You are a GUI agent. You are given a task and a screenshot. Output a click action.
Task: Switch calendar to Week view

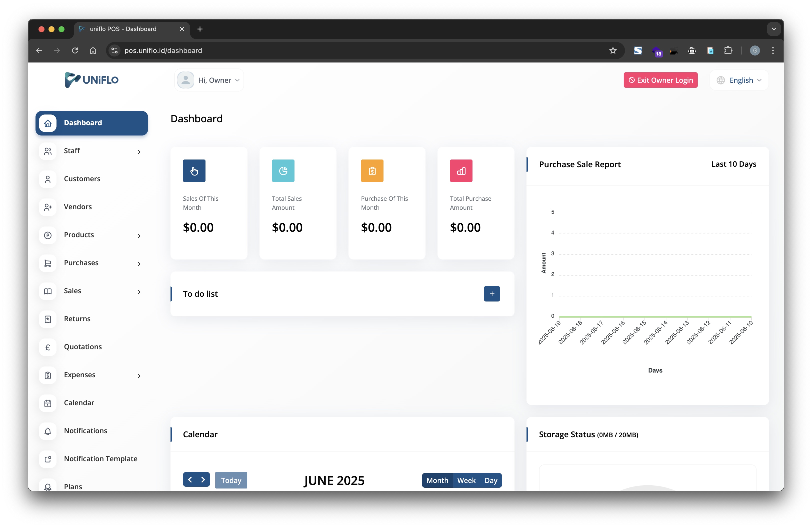click(466, 480)
